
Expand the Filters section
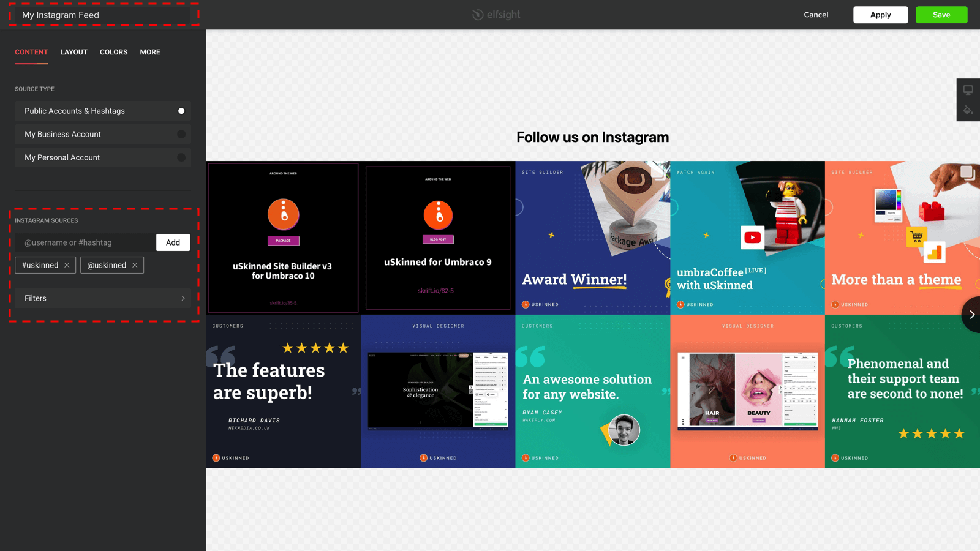tap(103, 298)
